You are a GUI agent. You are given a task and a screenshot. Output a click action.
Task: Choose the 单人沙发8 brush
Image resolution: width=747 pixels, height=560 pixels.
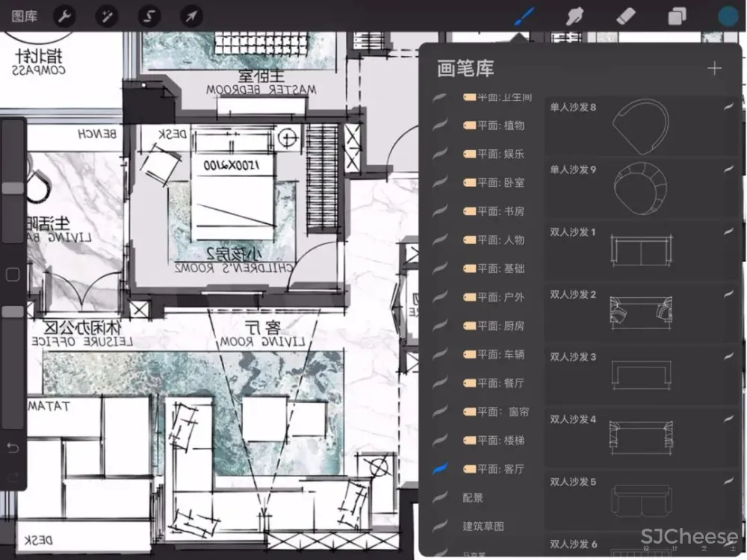[642, 125]
